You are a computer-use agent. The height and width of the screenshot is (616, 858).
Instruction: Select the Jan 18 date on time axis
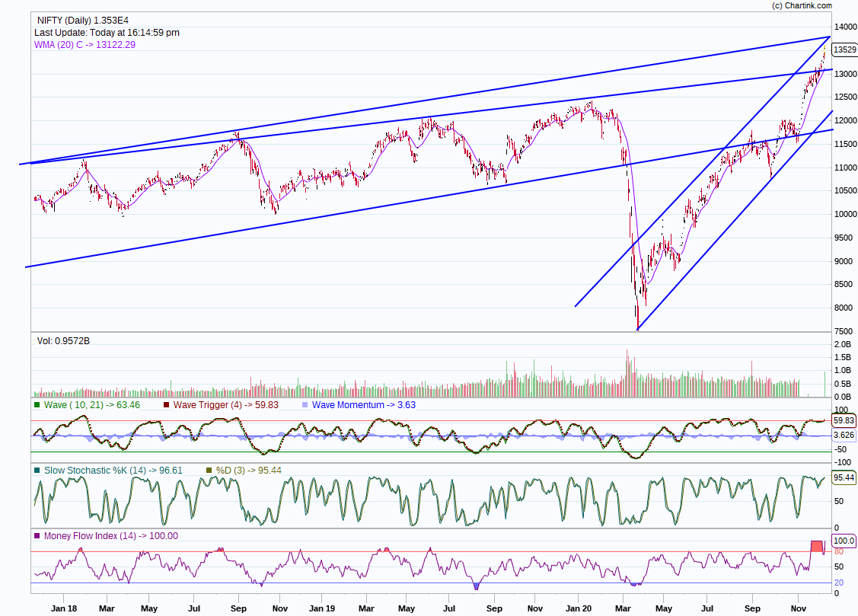coord(63,608)
